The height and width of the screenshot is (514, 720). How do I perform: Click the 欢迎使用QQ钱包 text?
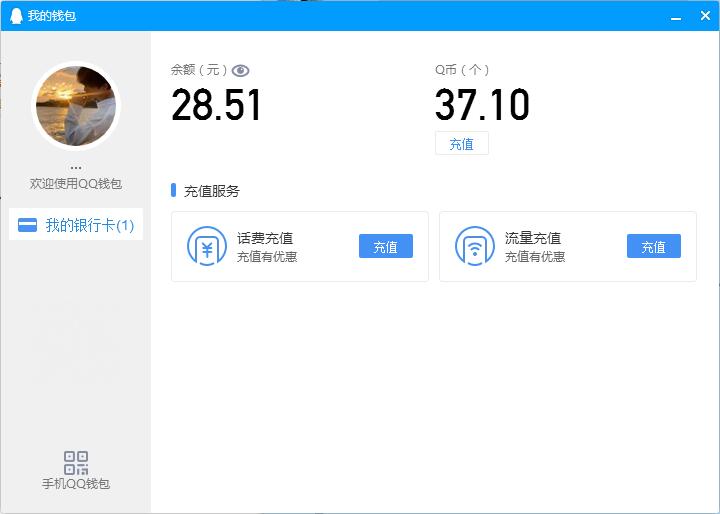[76, 184]
